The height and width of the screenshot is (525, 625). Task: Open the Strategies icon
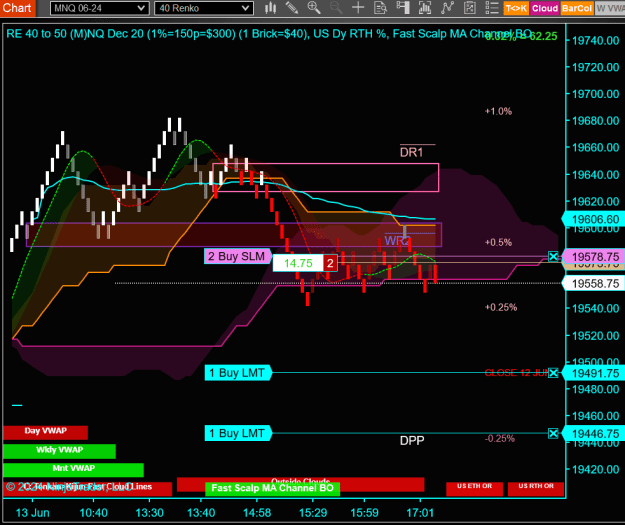(x=470, y=8)
